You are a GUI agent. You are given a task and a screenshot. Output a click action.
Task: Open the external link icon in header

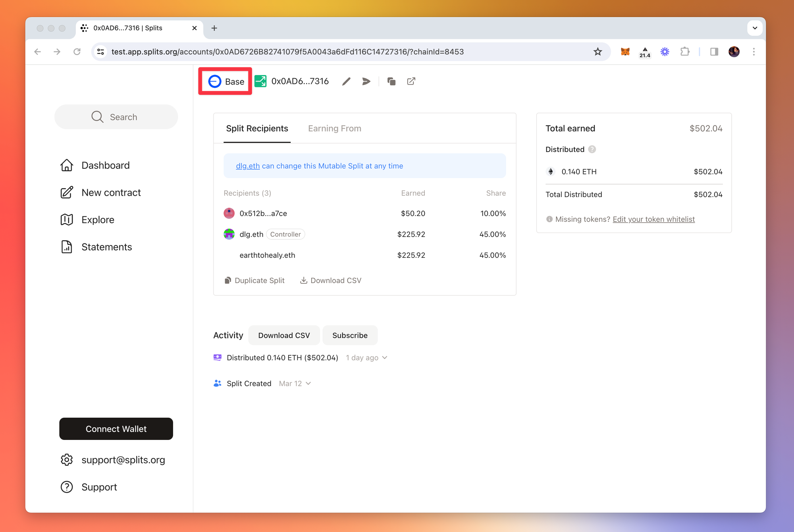(411, 81)
